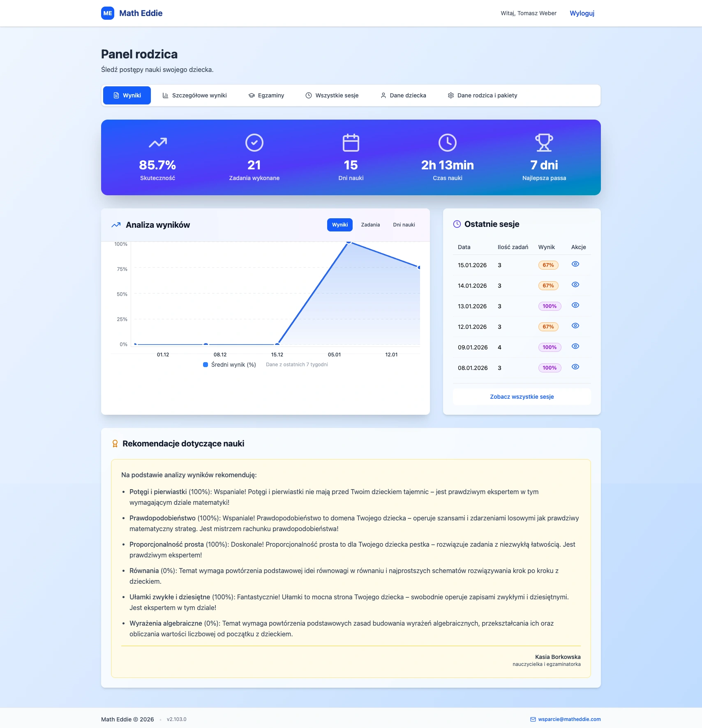Click the document icon in Wyniki tab
This screenshot has height=728, width=702.
pos(116,95)
